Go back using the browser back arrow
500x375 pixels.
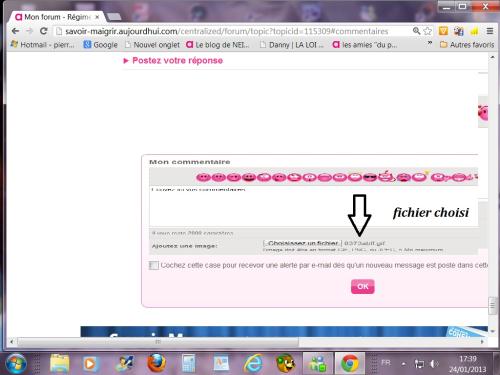tap(15, 31)
